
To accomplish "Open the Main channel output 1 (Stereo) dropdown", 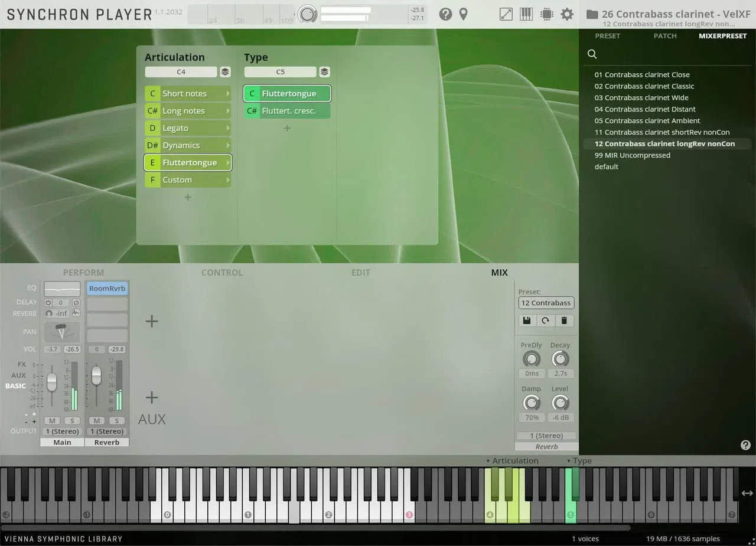I will (x=62, y=431).
